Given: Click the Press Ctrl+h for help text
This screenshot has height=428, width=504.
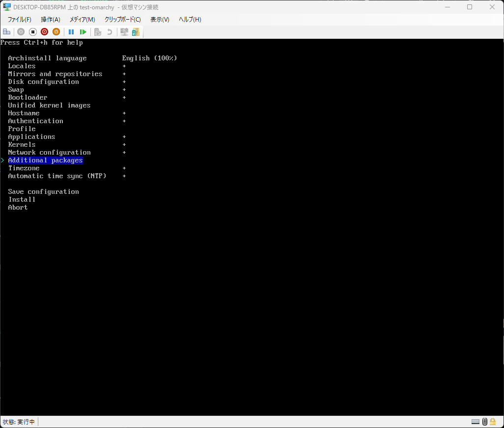Looking at the screenshot, I should 41,42.
